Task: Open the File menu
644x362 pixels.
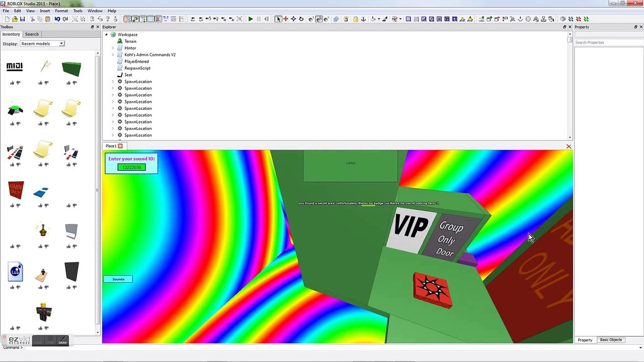Action: 6,11
